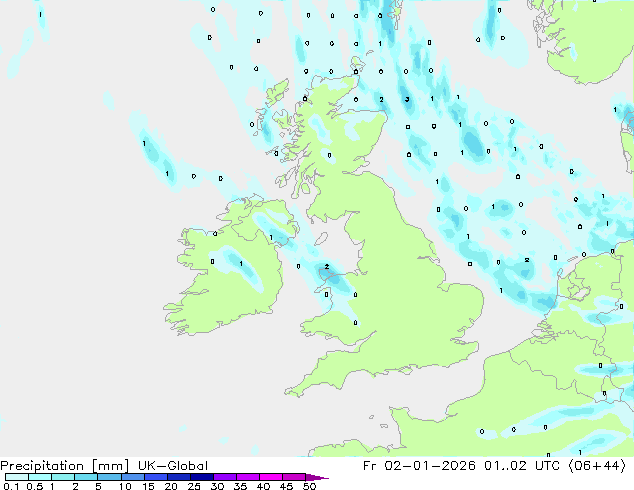Click the 'Fr 02-01-2026' date text
The width and height of the screenshot is (634, 490).
[419, 466]
